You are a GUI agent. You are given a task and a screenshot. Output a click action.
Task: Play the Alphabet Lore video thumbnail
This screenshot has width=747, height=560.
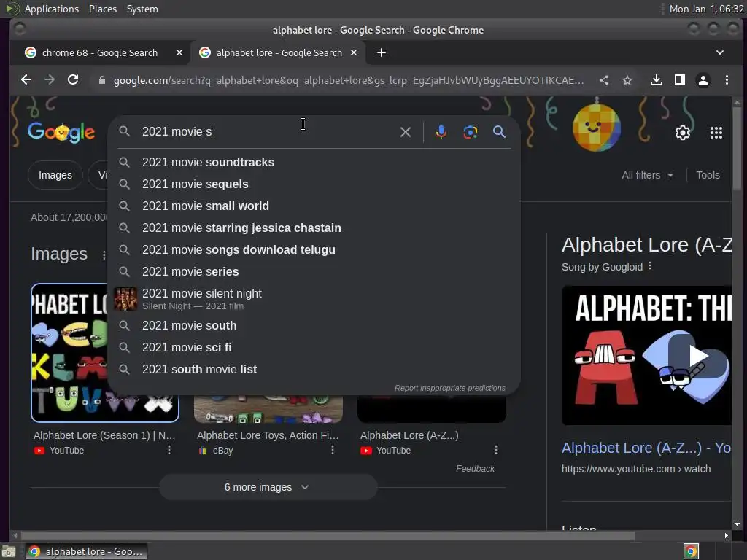697,355
